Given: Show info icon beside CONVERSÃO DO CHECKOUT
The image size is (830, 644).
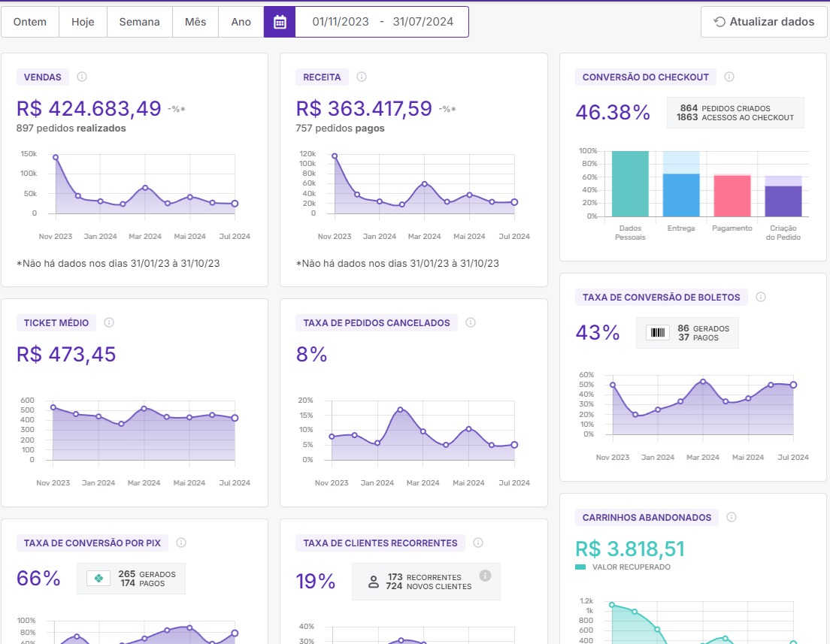Looking at the screenshot, I should (729, 77).
